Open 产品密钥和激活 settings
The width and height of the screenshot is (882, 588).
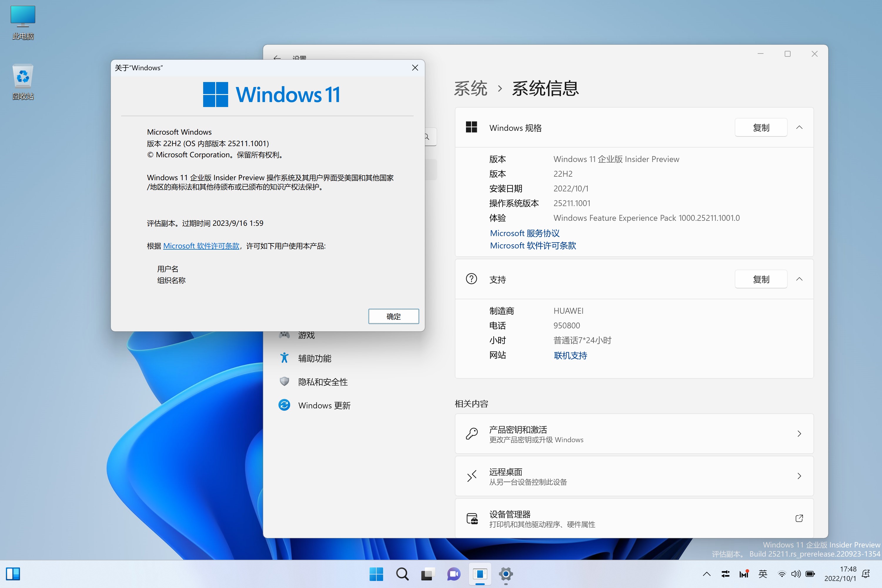pos(634,433)
